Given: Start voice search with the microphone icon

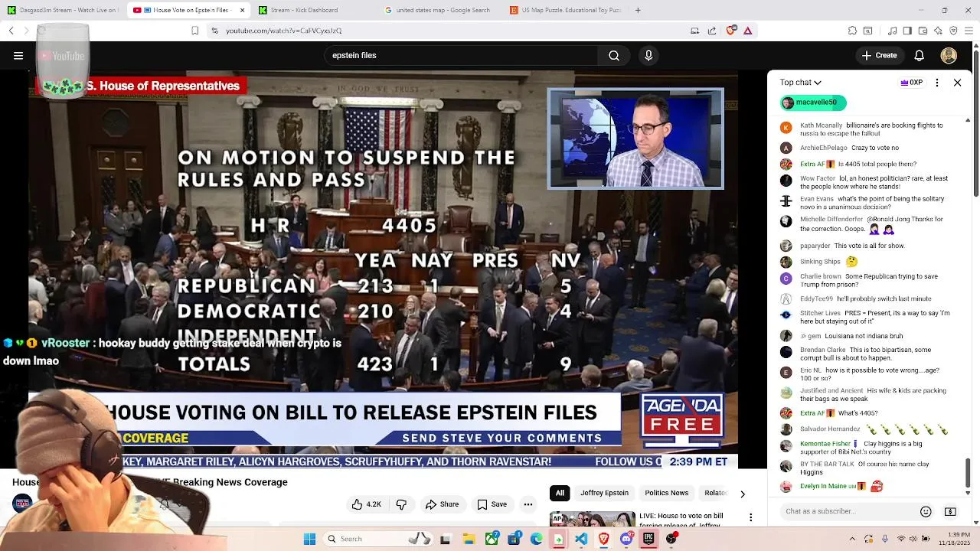Looking at the screenshot, I should [648, 55].
